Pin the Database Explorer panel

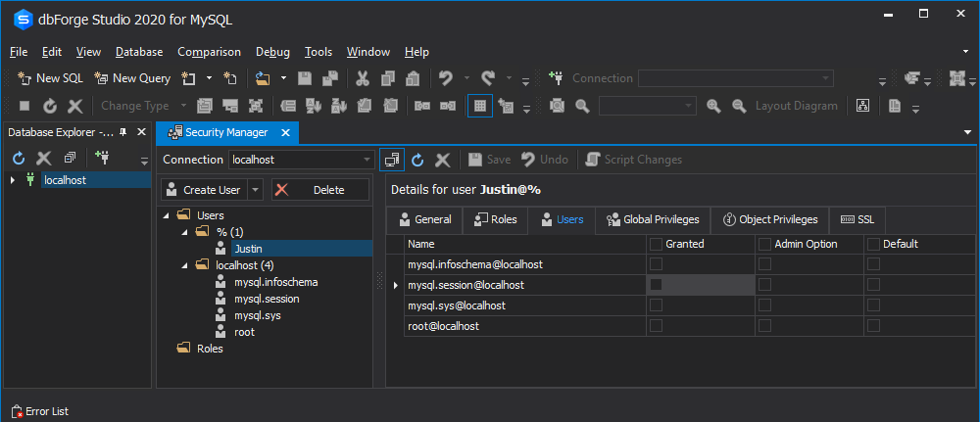tap(123, 132)
